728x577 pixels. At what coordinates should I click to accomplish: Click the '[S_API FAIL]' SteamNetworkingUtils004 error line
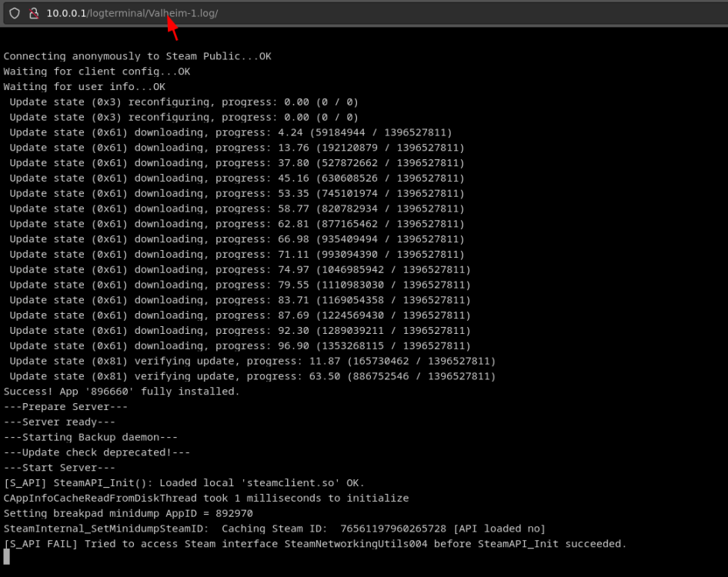(x=316, y=544)
